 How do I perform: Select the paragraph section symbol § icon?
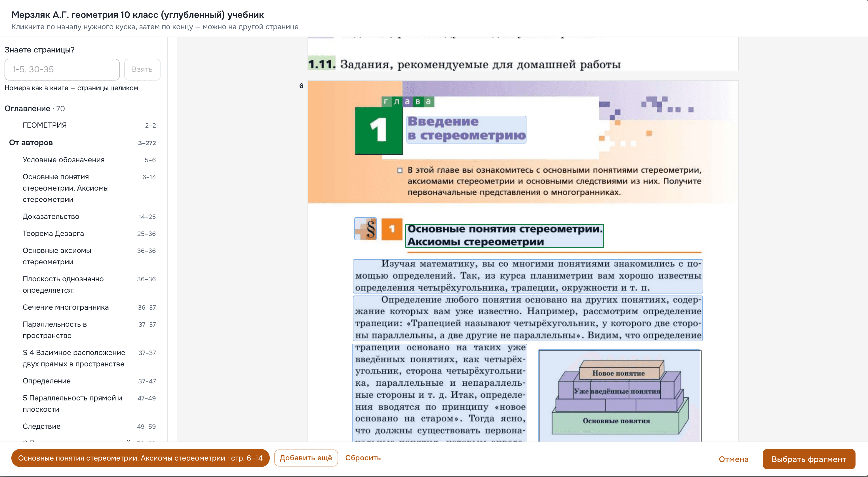coord(366,229)
